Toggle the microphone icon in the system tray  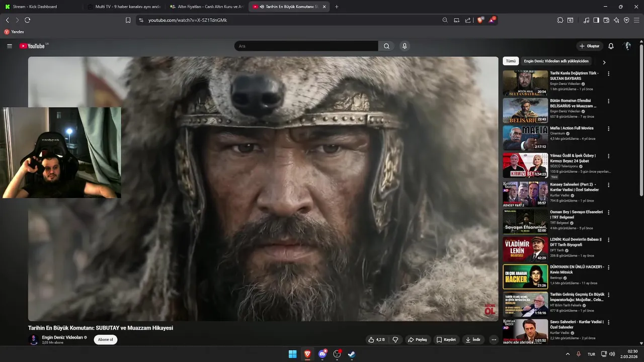(578, 354)
